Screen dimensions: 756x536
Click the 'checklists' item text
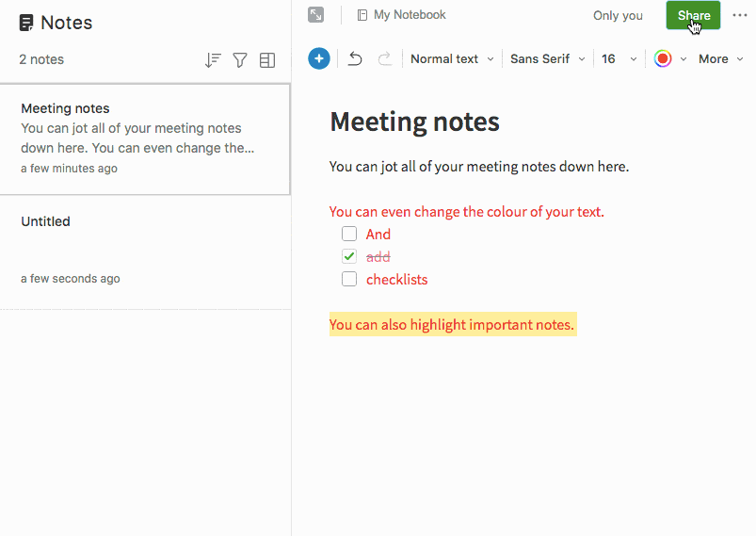(396, 280)
